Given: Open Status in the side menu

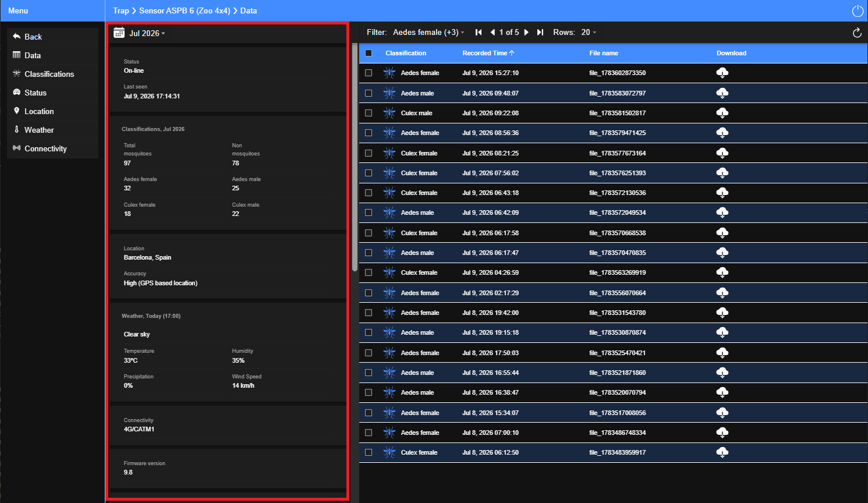Looking at the screenshot, I should pos(53,93).
